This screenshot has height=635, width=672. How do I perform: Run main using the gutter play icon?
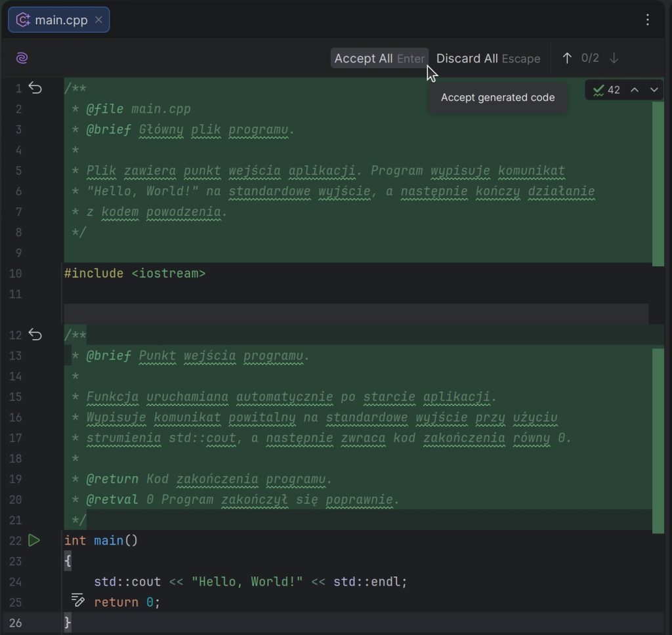click(x=34, y=541)
